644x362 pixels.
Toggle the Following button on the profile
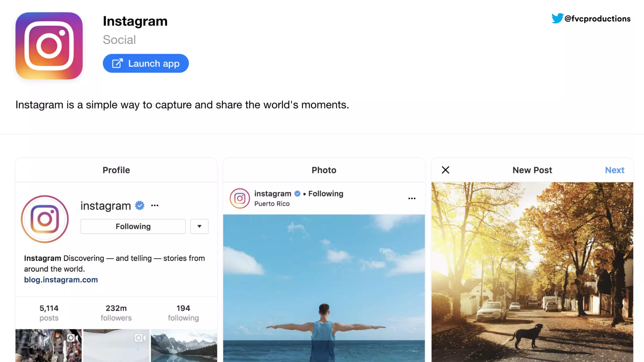(x=133, y=227)
